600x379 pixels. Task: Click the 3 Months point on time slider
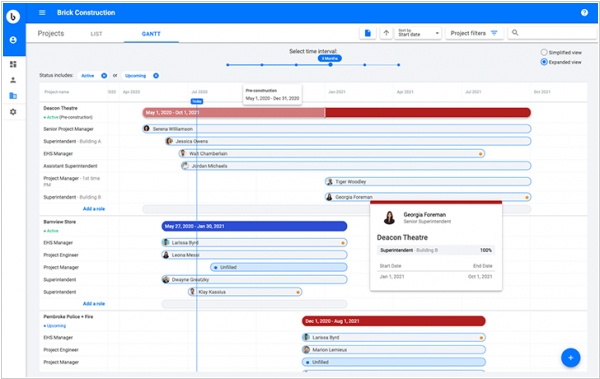point(330,65)
